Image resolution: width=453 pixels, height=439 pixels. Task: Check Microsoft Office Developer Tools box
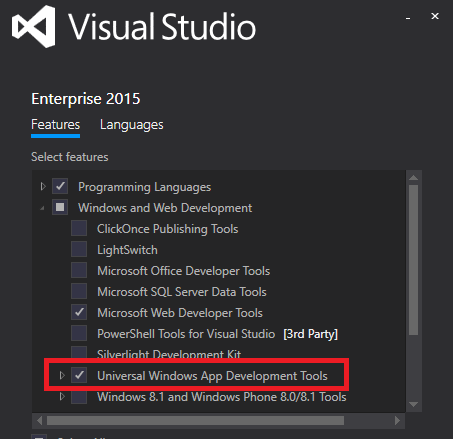[79, 270]
